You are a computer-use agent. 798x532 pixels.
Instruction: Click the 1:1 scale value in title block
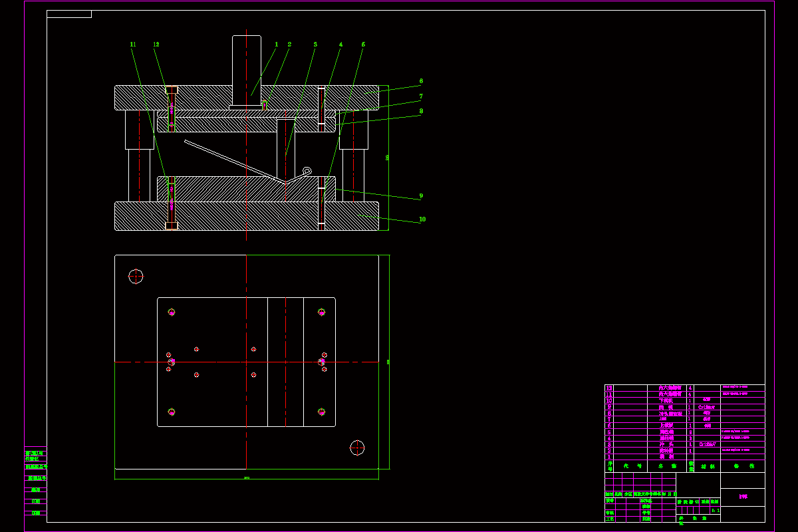[x=715, y=511]
